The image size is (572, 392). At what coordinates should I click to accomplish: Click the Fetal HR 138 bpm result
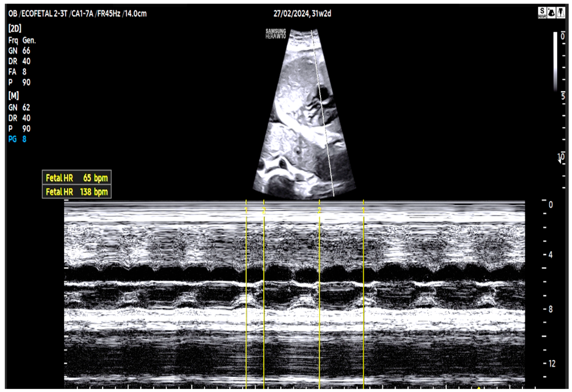[77, 192]
